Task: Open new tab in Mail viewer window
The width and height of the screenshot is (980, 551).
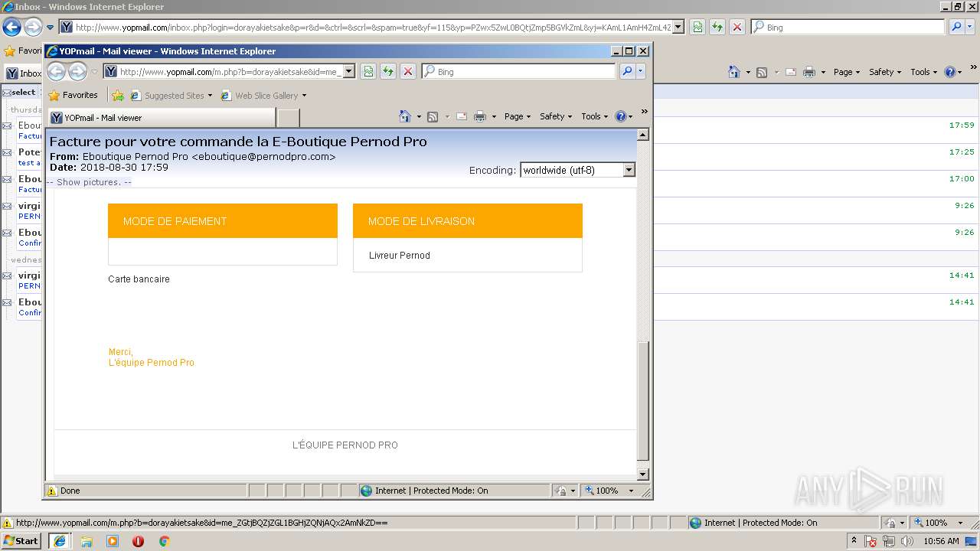Action: pyautogui.click(x=288, y=118)
